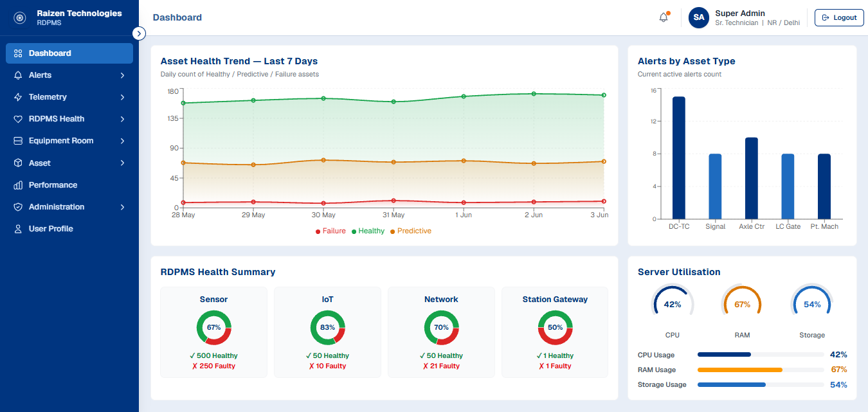868x412 pixels.
Task: Click the Logout button
Action: point(839,18)
